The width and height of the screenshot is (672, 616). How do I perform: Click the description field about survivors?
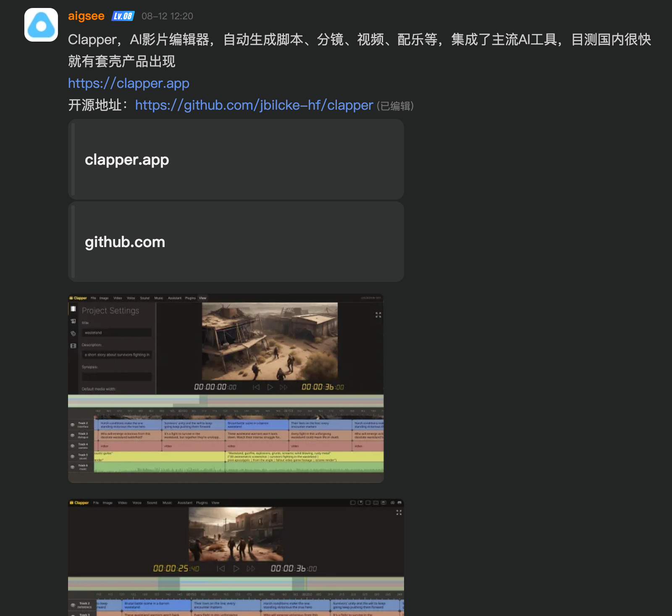click(117, 355)
